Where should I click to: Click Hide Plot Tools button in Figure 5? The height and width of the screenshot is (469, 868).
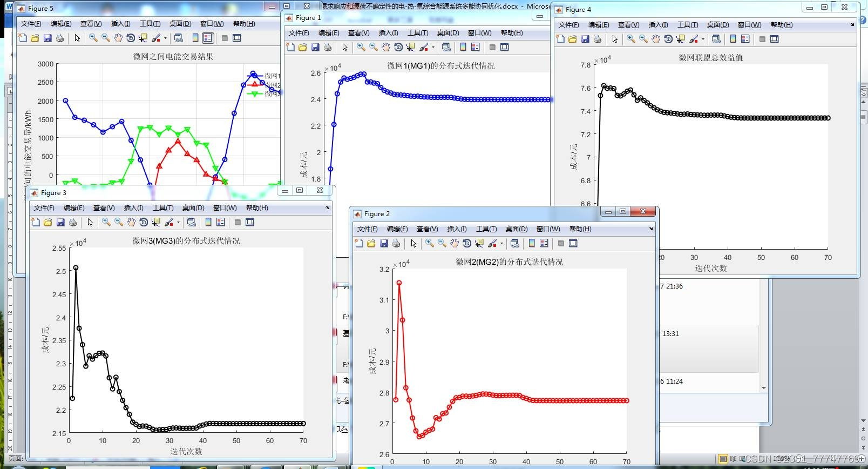(225, 38)
